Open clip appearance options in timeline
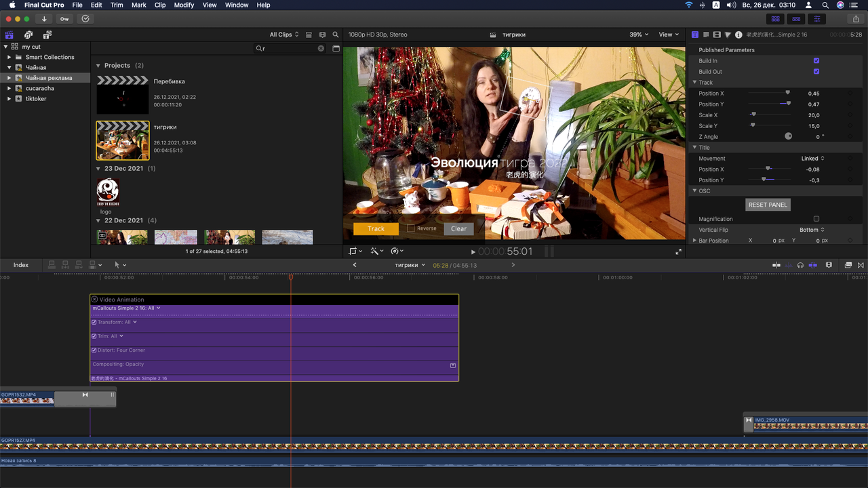 829,265
